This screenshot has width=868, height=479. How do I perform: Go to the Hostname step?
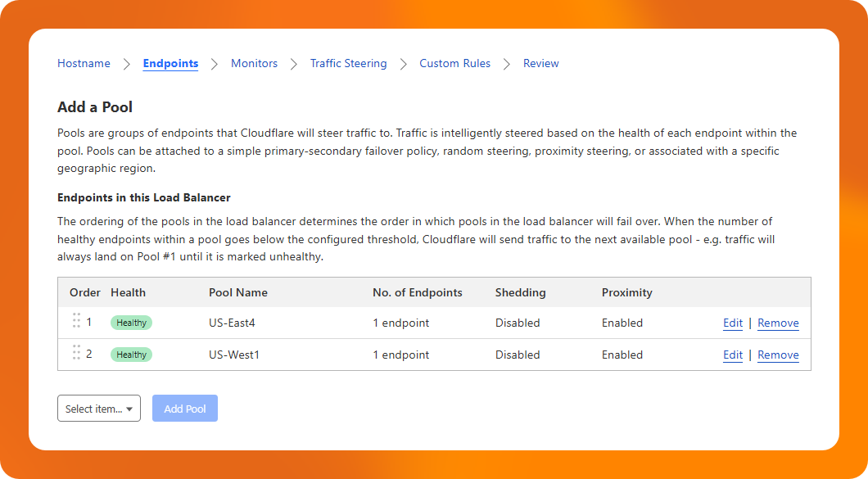[x=84, y=63]
